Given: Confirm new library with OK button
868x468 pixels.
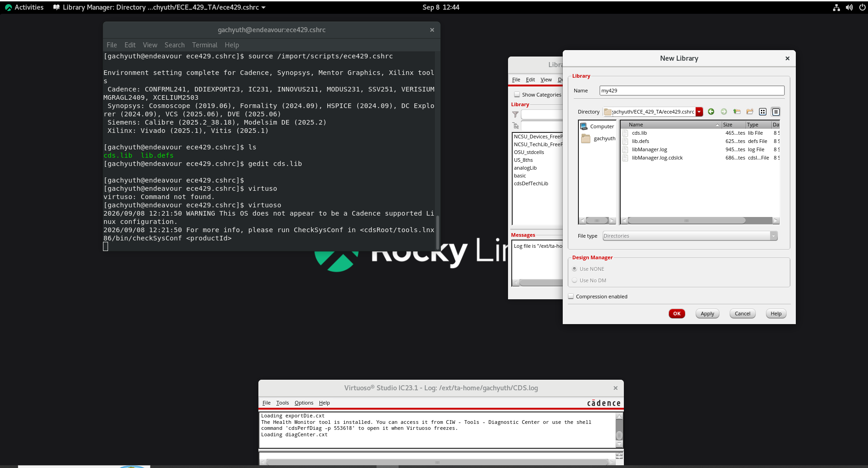Looking at the screenshot, I should pyautogui.click(x=677, y=314).
